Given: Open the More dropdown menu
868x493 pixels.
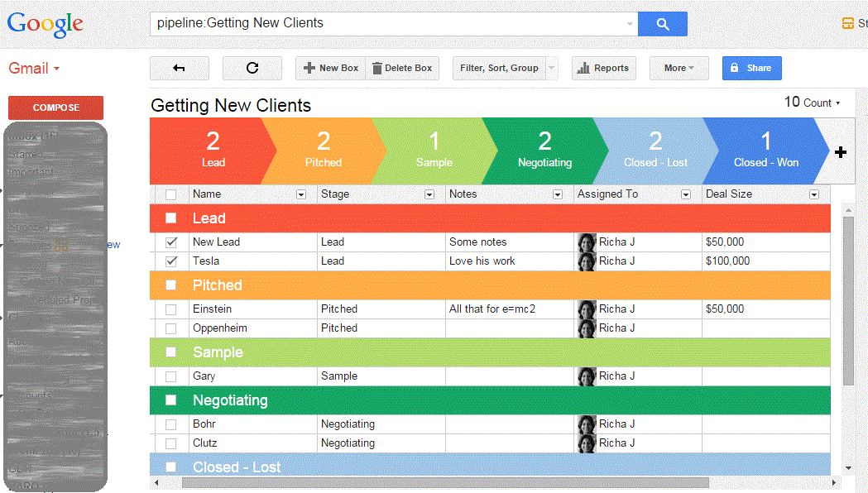Looking at the screenshot, I should pos(679,69).
